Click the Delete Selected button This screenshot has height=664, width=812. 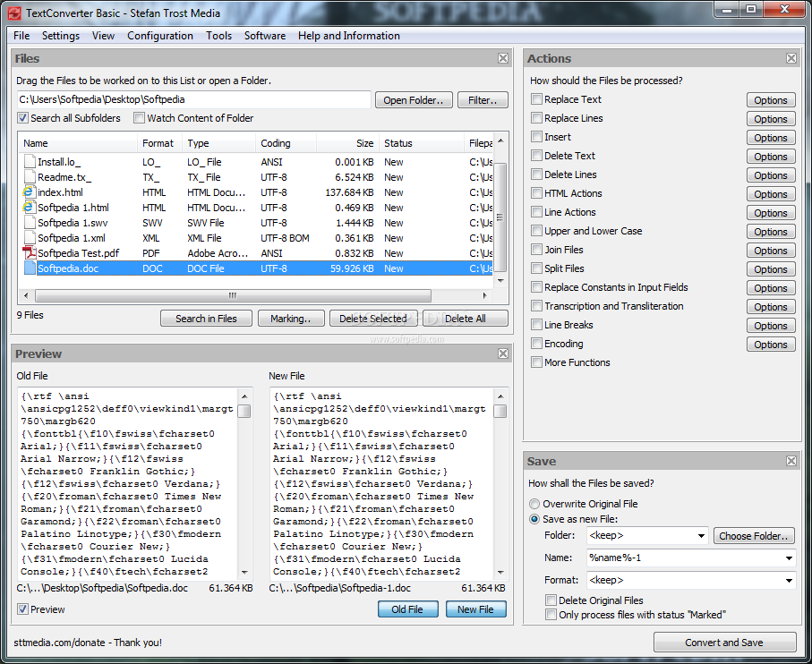tap(373, 319)
